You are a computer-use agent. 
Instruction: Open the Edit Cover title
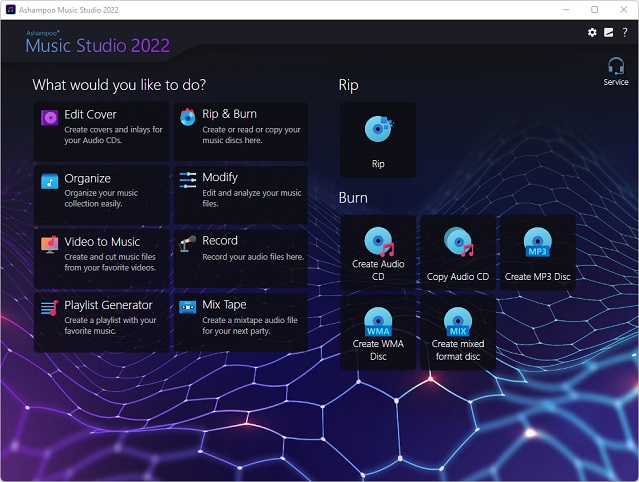tap(90, 114)
